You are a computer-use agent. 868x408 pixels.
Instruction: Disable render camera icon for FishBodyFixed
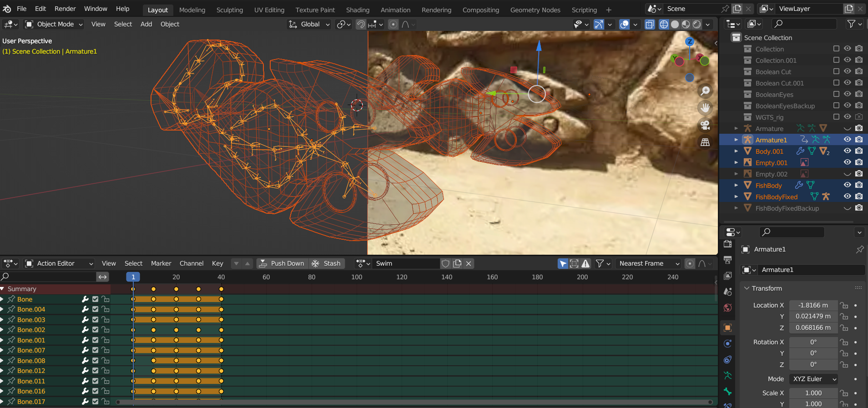click(x=858, y=196)
